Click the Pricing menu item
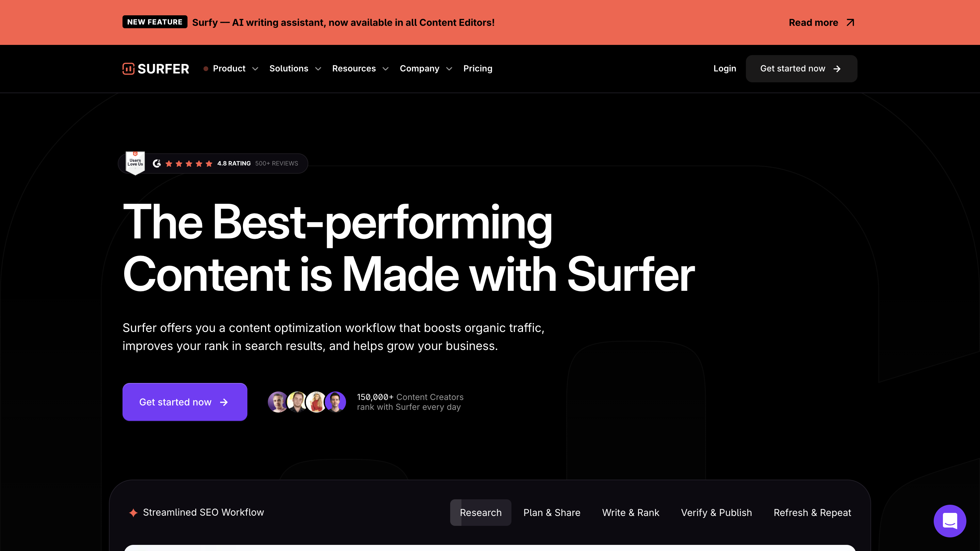 click(478, 68)
